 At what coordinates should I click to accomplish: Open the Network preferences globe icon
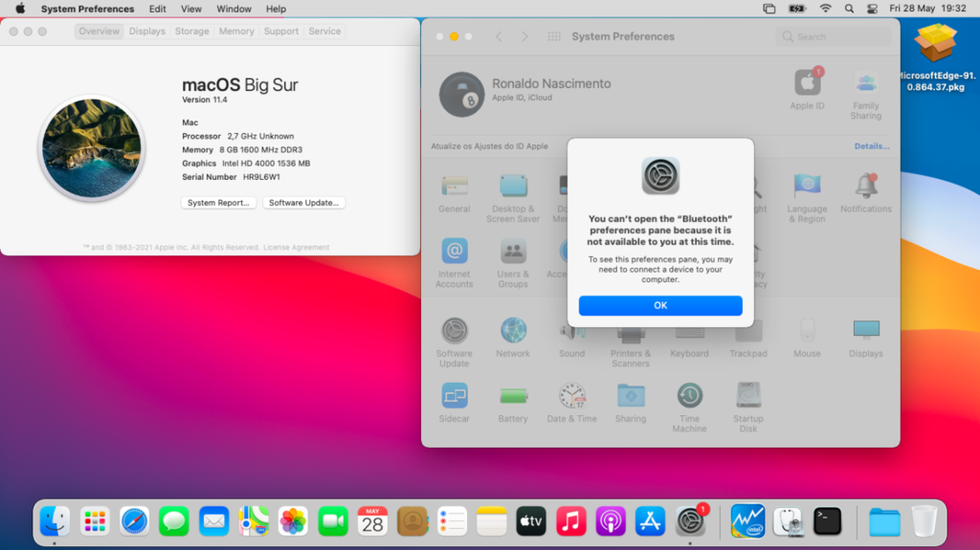tap(513, 332)
